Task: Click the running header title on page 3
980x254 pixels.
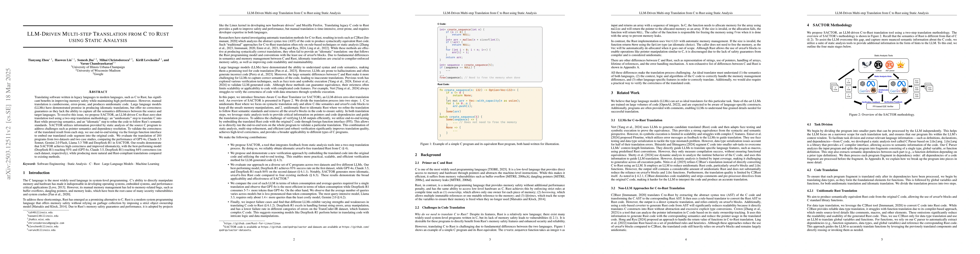Action: click(x=490, y=12)
